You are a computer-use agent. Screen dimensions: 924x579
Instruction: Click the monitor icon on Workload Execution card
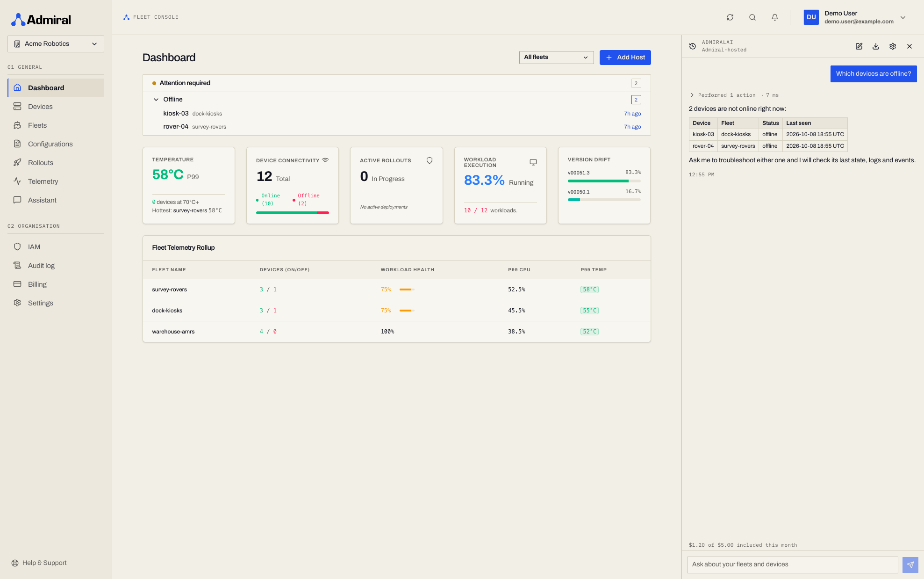coord(533,162)
